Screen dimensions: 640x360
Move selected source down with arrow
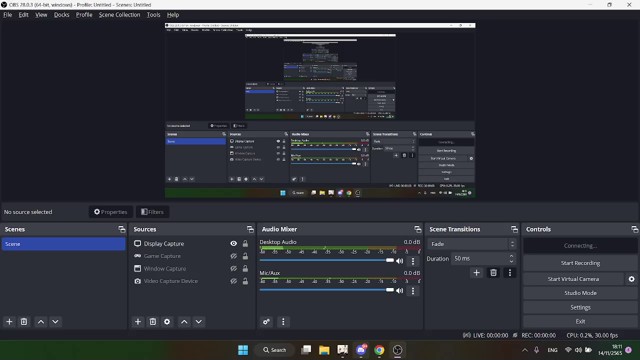[x=199, y=322]
